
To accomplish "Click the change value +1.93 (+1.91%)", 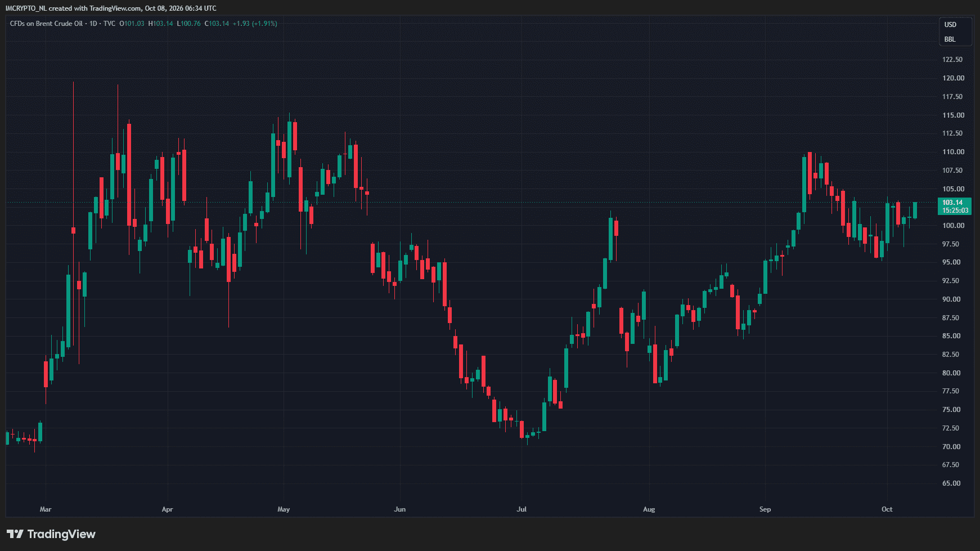I will pyautogui.click(x=255, y=24).
